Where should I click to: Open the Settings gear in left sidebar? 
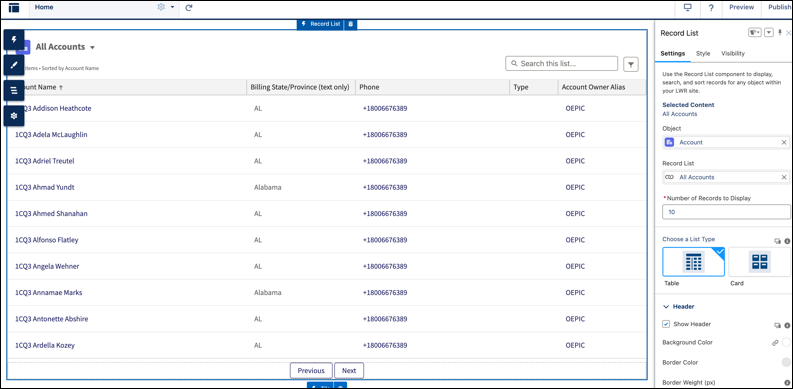[x=14, y=116]
